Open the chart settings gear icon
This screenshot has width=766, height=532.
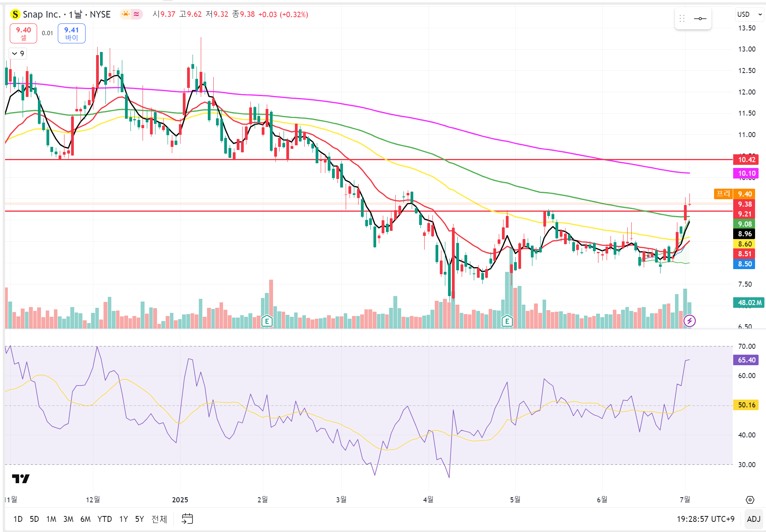(x=750, y=500)
